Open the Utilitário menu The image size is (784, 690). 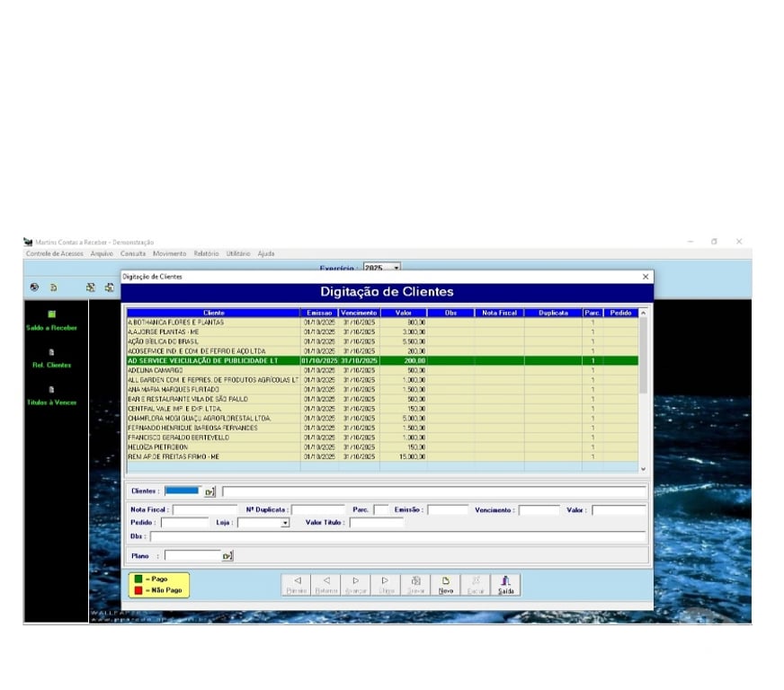click(x=238, y=253)
